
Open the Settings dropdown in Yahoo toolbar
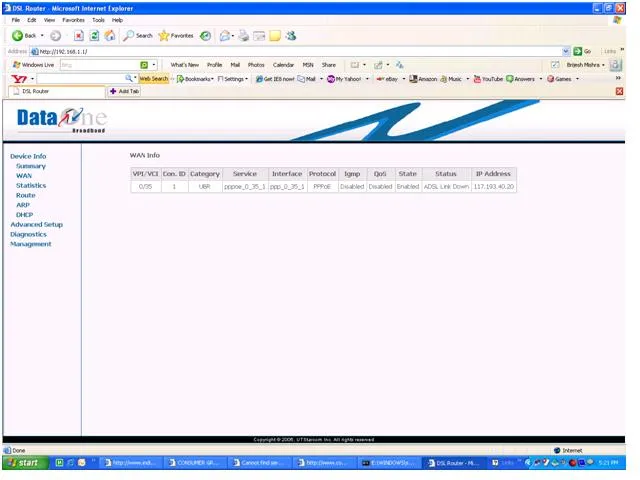click(233, 78)
